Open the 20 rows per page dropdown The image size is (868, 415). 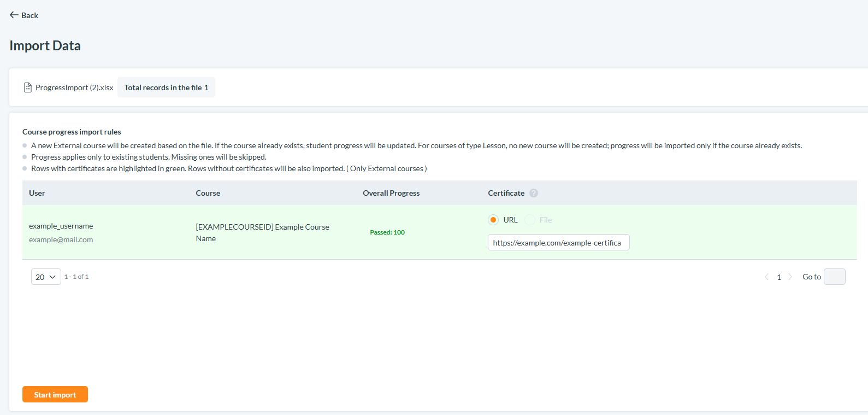[46, 277]
